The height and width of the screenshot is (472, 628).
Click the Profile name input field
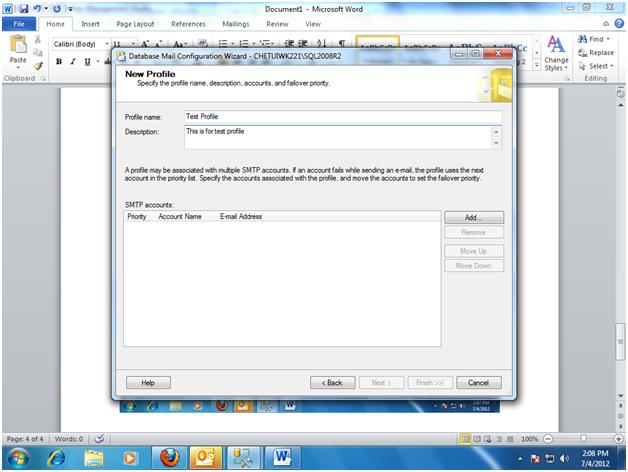343,117
